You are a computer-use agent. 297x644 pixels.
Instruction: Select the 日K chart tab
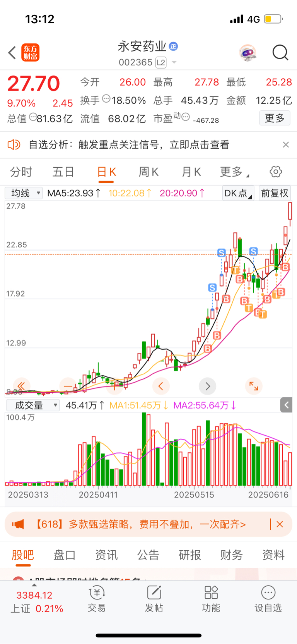coord(106,172)
